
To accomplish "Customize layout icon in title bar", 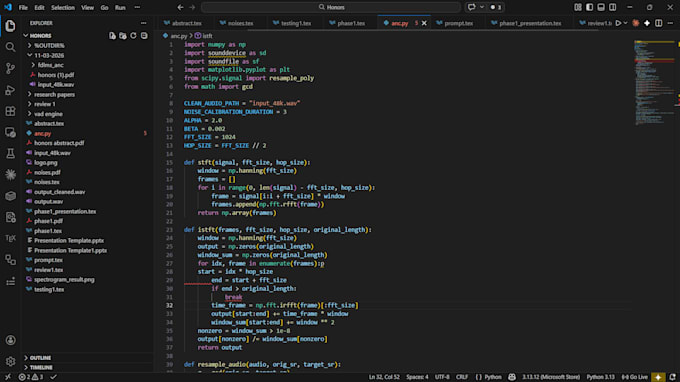I will [x=578, y=7].
